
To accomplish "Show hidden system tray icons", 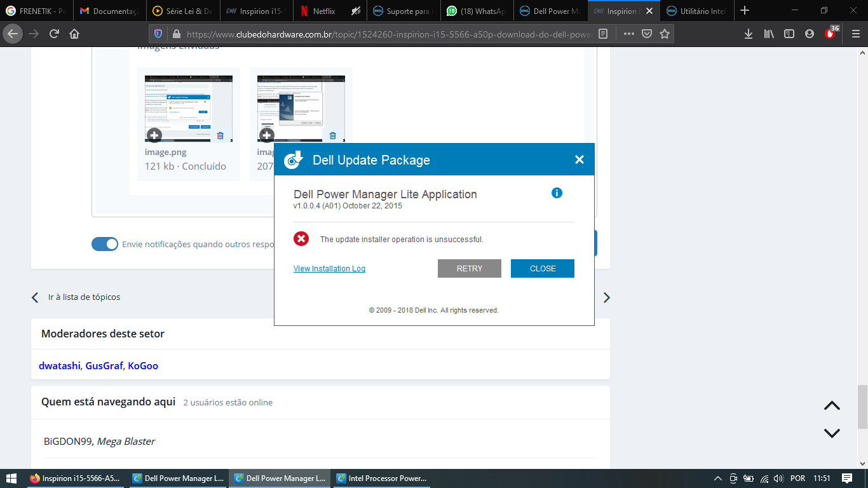I will (718, 478).
